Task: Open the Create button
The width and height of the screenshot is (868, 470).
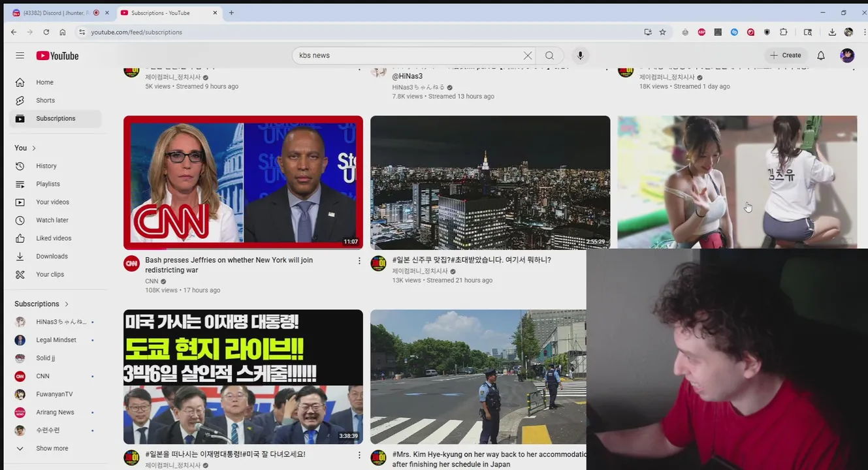Action: tap(786, 55)
